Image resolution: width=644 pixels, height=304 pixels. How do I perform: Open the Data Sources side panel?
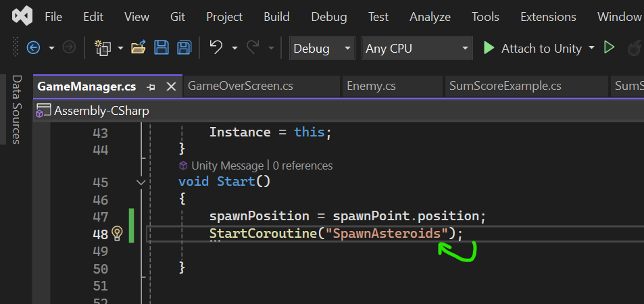coord(17,109)
